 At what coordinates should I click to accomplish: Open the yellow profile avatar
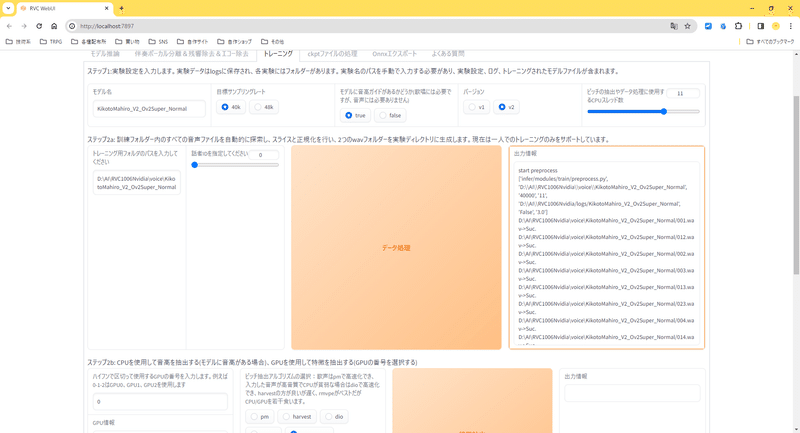click(776, 26)
